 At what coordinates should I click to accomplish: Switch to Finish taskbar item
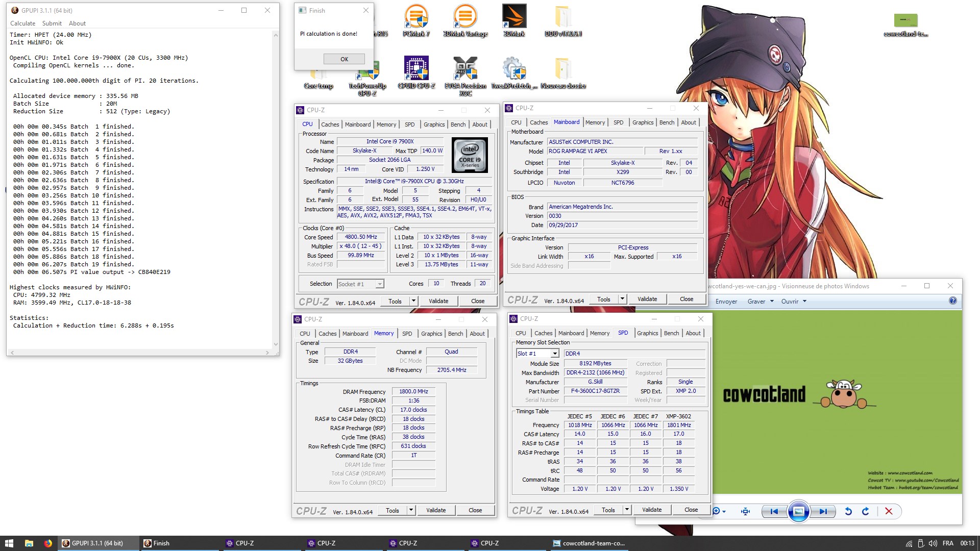(x=180, y=543)
